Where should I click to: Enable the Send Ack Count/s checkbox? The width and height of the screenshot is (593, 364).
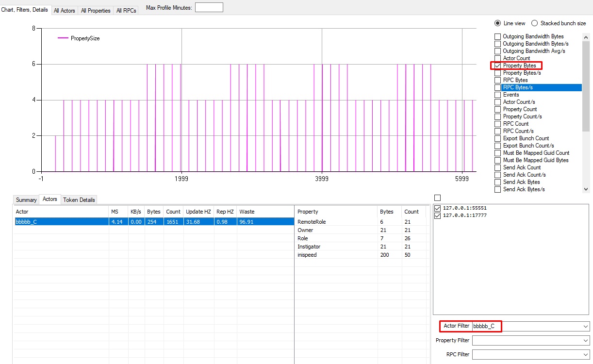coord(497,175)
